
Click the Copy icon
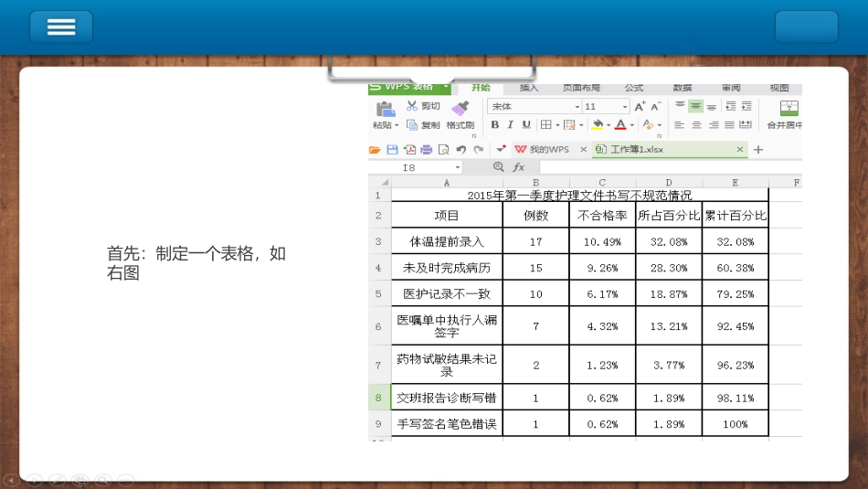412,125
